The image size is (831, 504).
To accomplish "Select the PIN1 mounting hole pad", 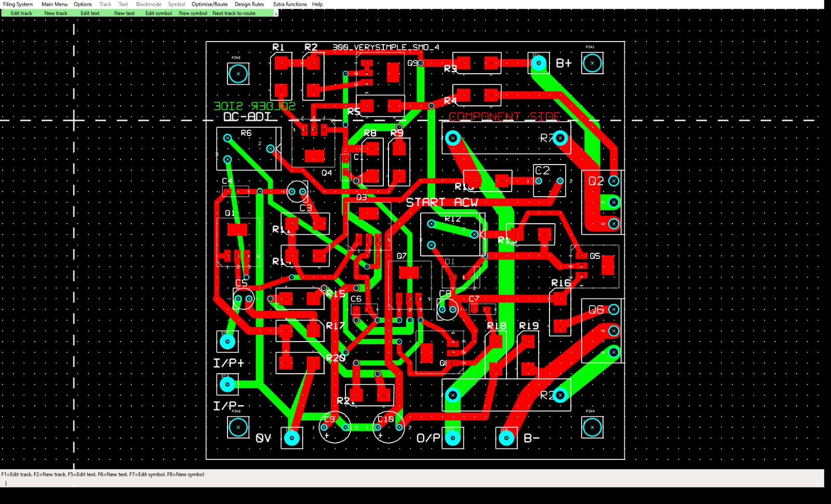I will point(592,63).
